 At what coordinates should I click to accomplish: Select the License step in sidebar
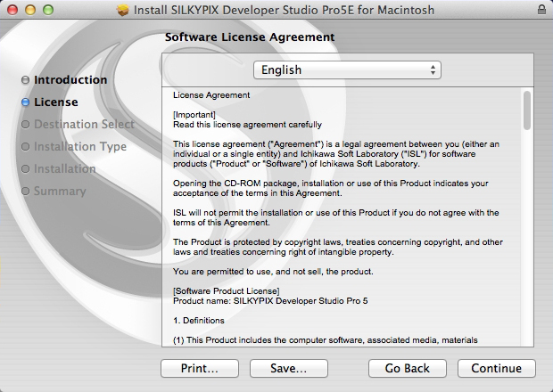(x=55, y=102)
